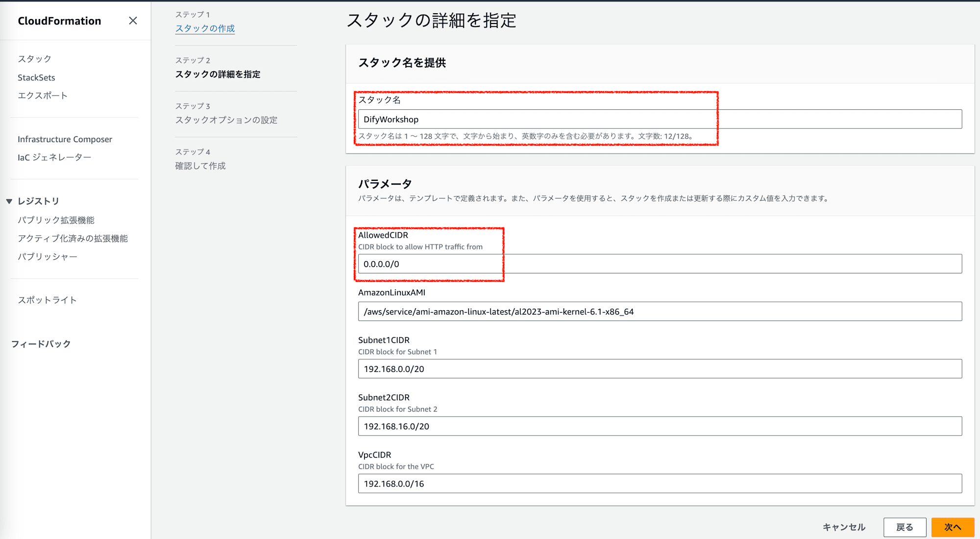This screenshot has width=980, height=539.
Task: Click the スタックの詳細を指定 page heading
Action: (431, 21)
